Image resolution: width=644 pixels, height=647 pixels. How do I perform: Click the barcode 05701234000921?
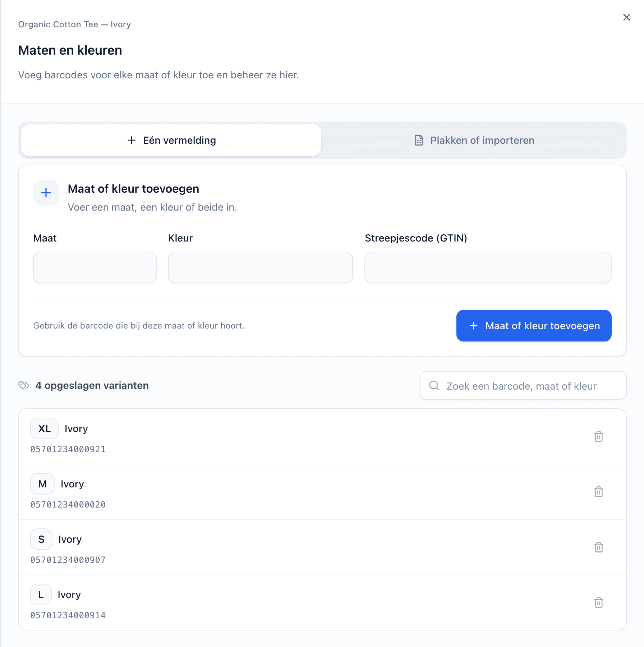tap(68, 449)
